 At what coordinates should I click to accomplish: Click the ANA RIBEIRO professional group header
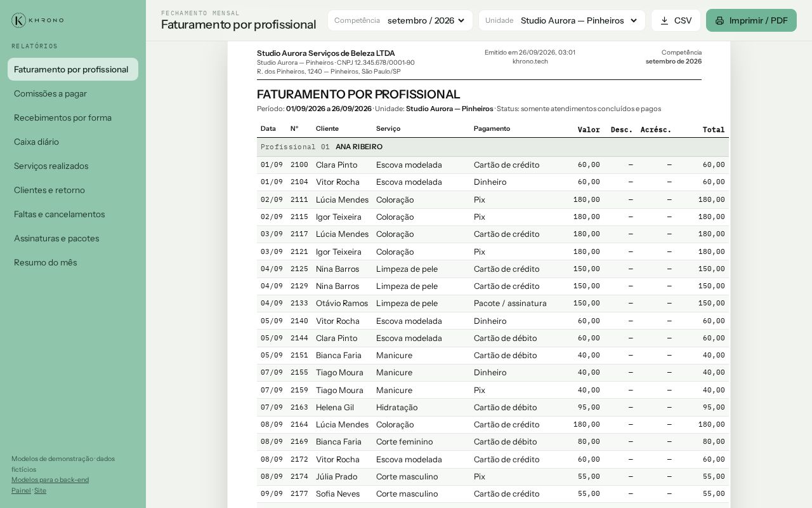(492, 147)
